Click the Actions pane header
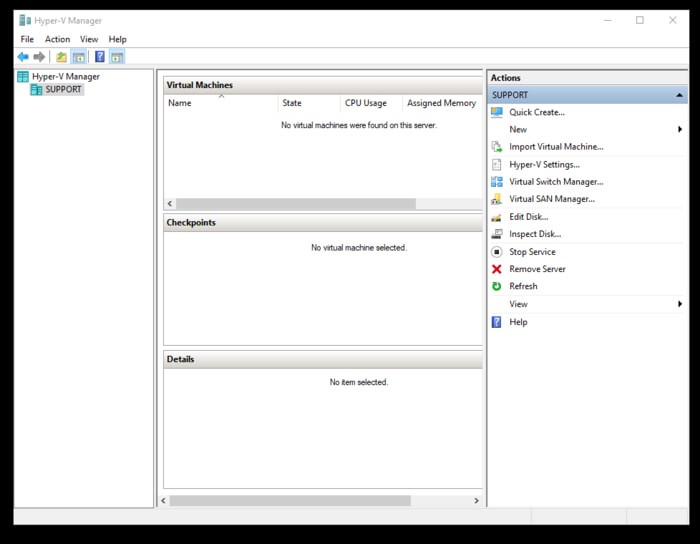Viewport: 700px width, 544px height. click(587, 78)
